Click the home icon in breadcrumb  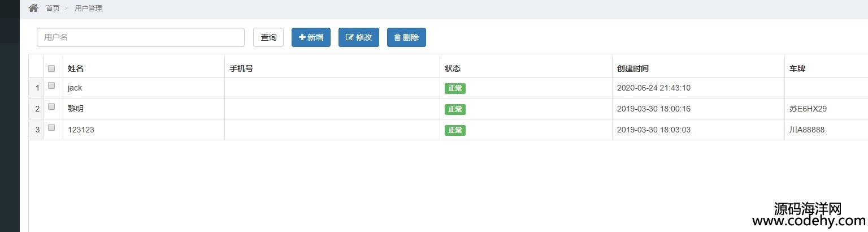(33, 8)
